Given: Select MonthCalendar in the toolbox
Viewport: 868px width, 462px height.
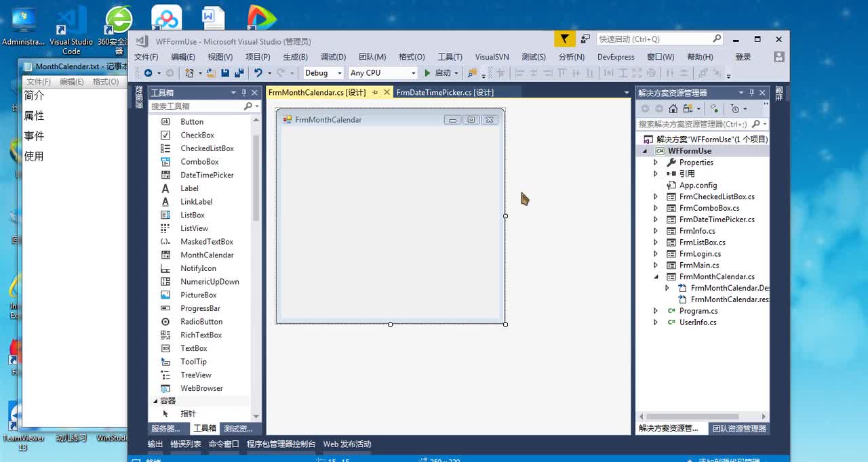Looking at the screenshot, I should tap(207, 255).
